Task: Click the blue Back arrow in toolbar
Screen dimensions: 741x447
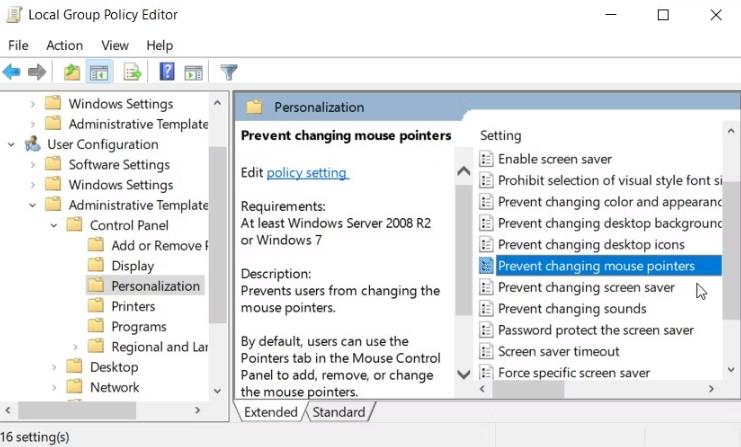Action: point(12,72)
